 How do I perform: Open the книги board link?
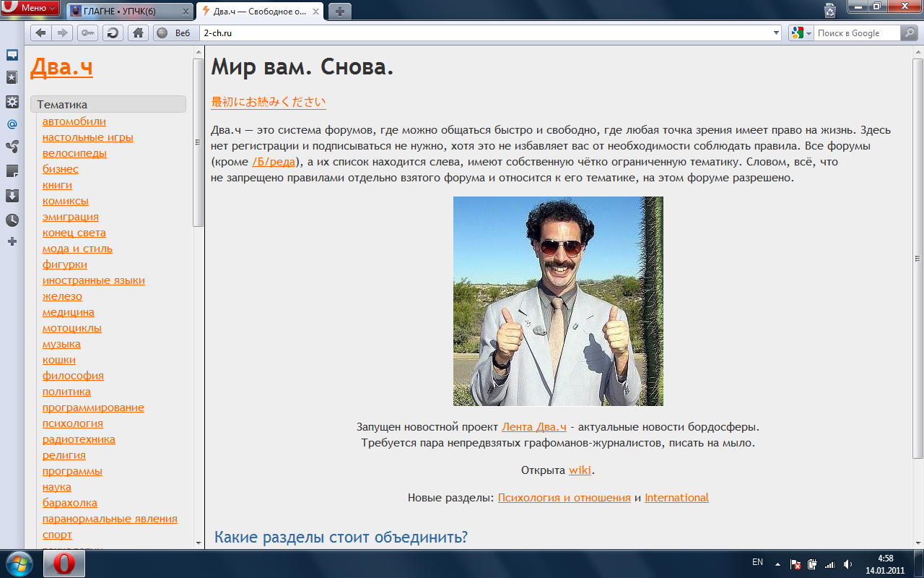coord(57,185)
